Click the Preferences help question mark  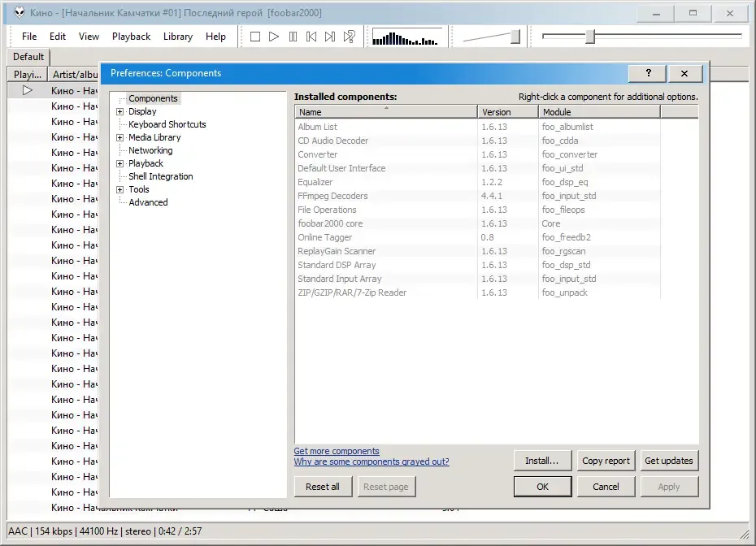[648, 73]
